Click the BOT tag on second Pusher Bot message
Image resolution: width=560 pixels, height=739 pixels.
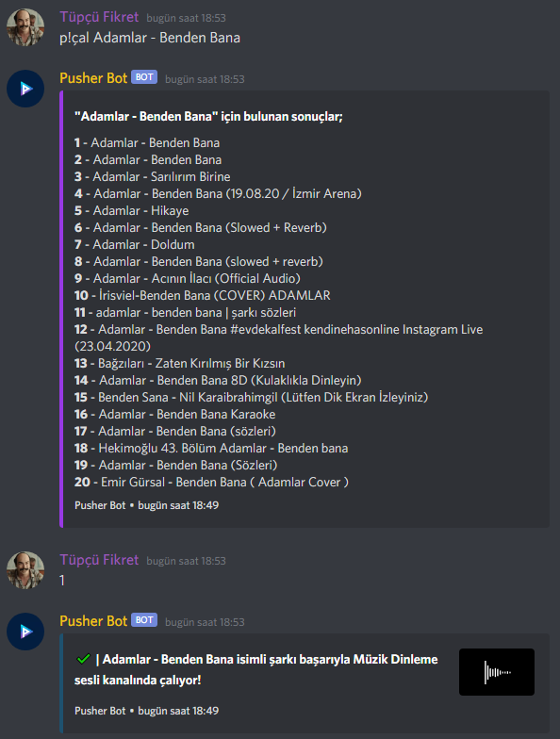click(144, 620)
